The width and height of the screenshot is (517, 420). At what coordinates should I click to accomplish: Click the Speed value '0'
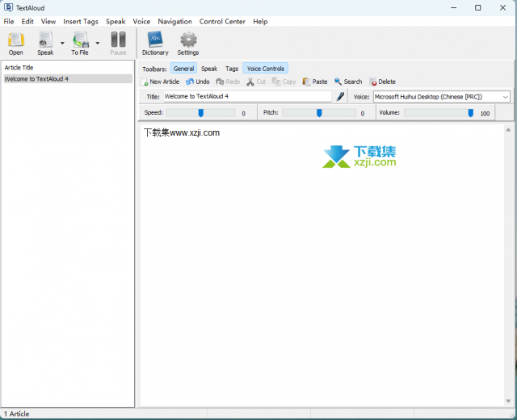[244, 113]
